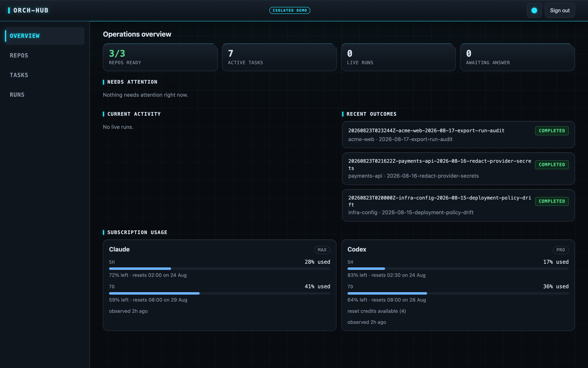This screenshot has height=368, width=588.
Task: Click the '36% used' value
Action: (x=556, y=286)
